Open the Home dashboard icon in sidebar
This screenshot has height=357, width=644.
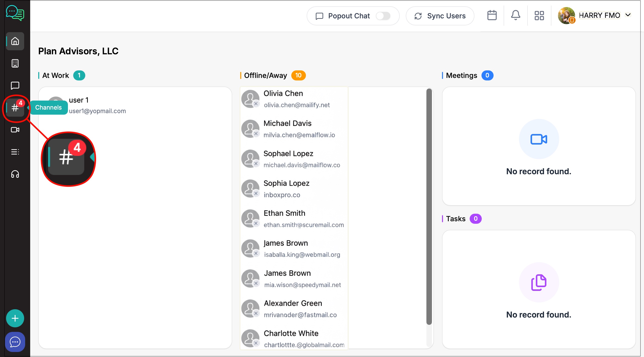click(x=15, y=41)
